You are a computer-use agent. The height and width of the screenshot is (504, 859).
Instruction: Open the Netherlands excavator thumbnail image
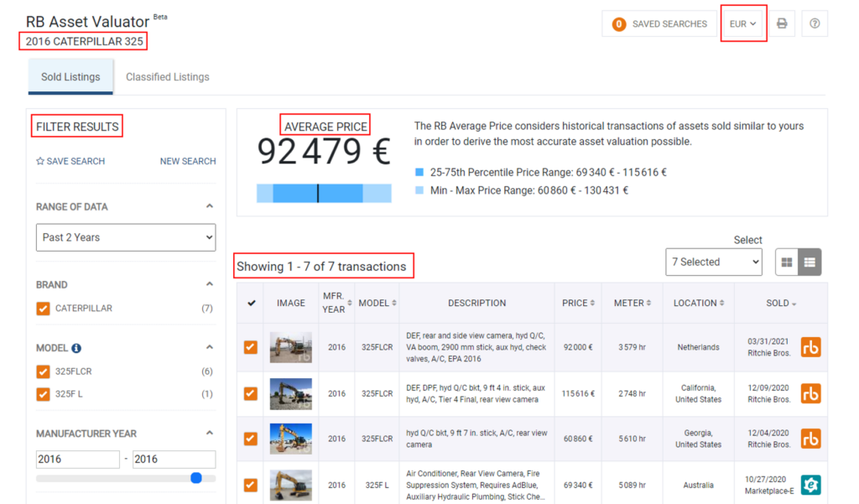point(291,347)
